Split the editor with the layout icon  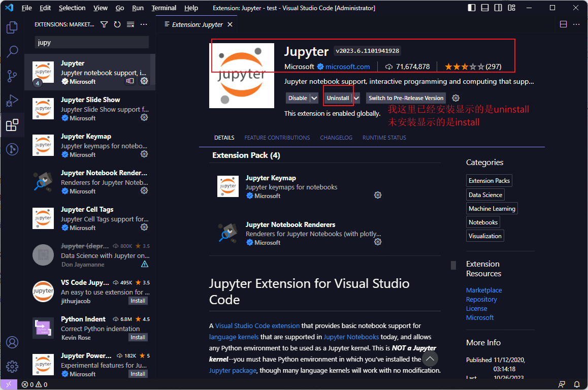tap(563, 24)
